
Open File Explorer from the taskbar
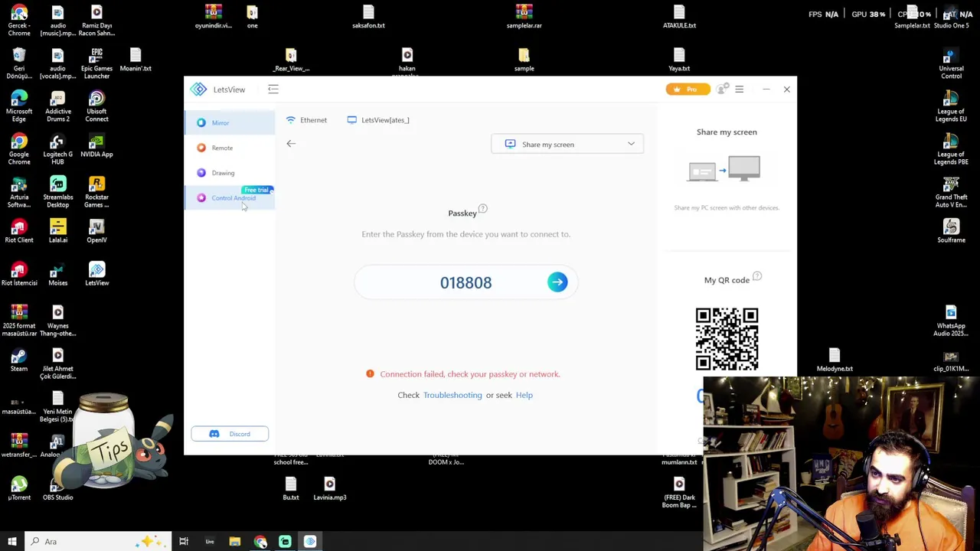pos(235,541)
